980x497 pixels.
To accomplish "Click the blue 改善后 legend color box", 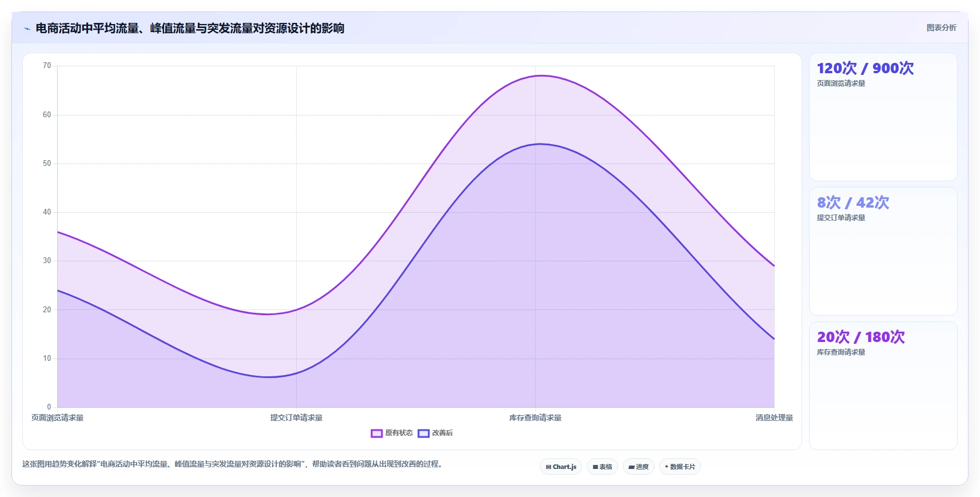I will pos(423,433).
